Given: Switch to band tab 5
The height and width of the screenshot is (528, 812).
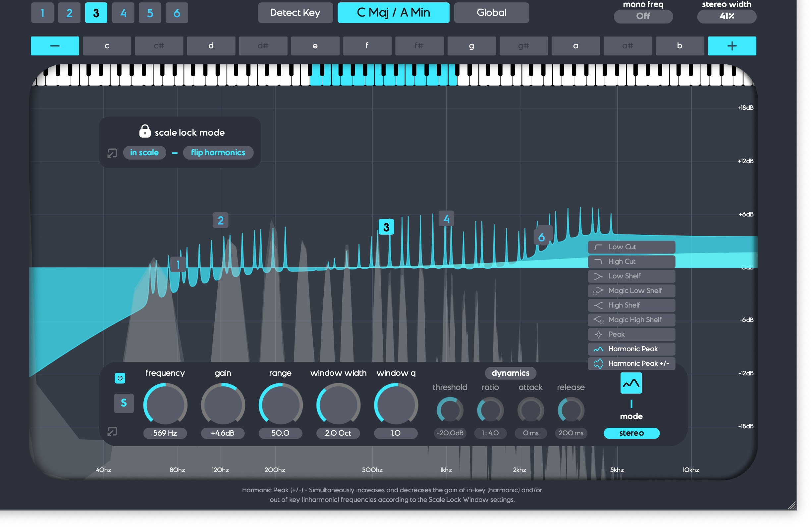Looking at the screenshot, I should tap(150, 13).
